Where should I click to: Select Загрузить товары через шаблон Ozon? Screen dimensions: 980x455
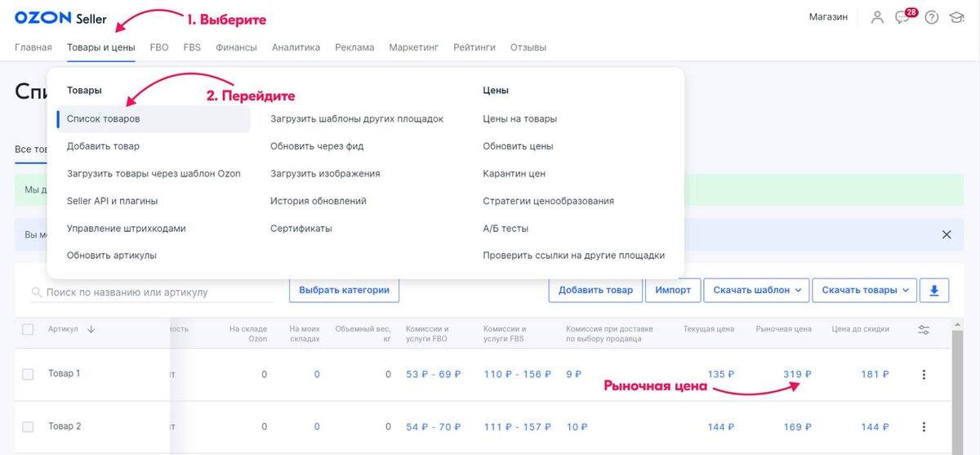[154, 174]
